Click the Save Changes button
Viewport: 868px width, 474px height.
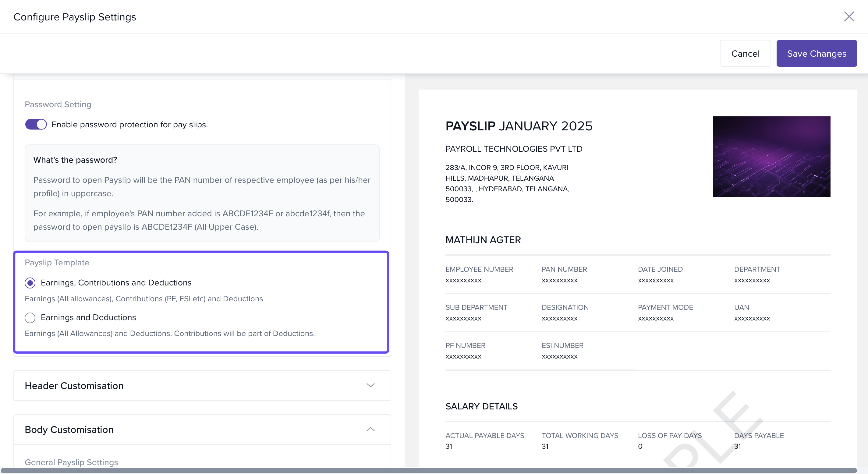[x=816, y=54]
